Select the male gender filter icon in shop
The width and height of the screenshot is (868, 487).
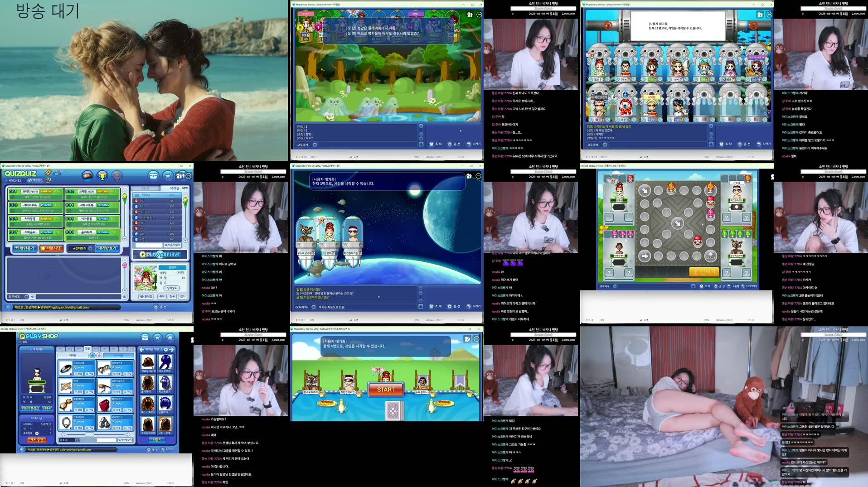[x=92, y=356]
